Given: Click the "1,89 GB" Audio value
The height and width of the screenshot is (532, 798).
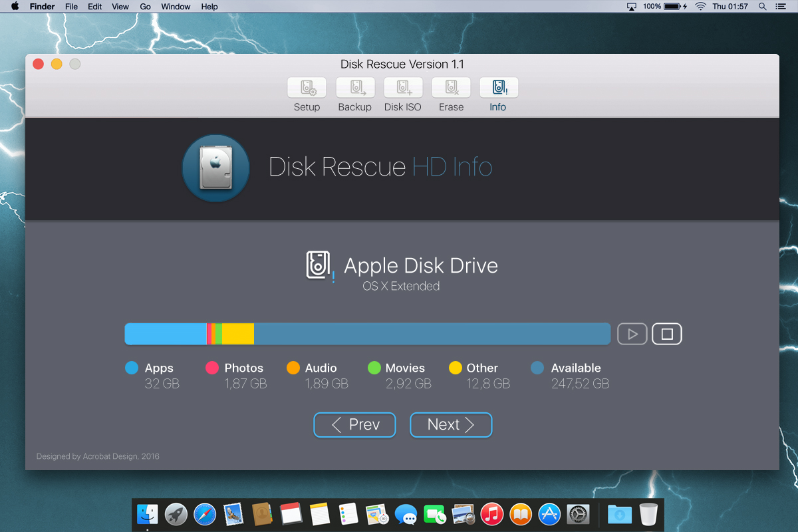Looking at the screenshot, I should pyautogui.click(x=327, y=384).
